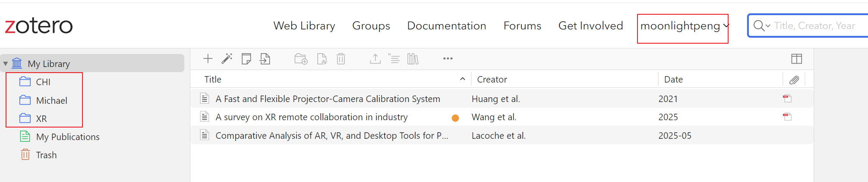
Task: Click the Create Bibliography books icon
Action: pyautogui.click(x=413, y=59)
